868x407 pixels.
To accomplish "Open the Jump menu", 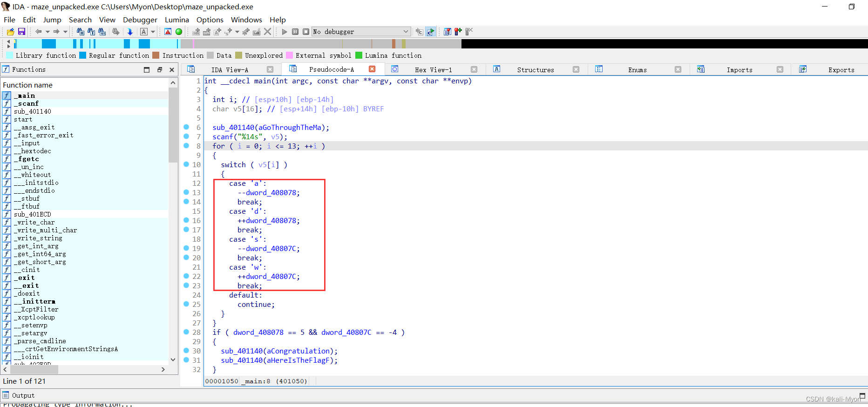I will [x=52, y=20].
